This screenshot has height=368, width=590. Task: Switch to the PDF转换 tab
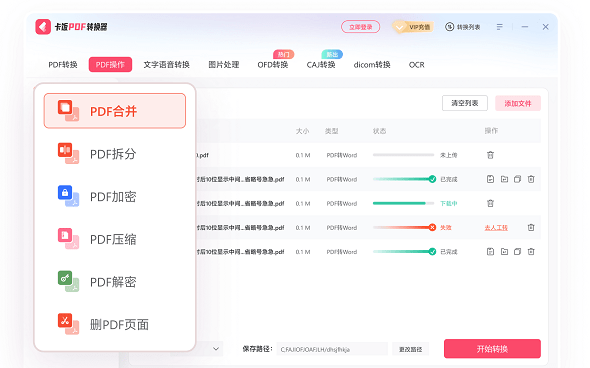(63, 65)
